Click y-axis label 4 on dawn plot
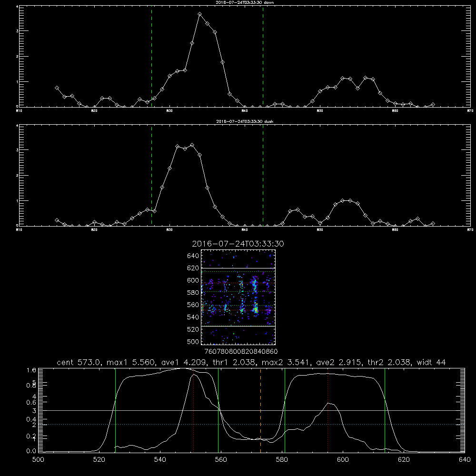 (x=17, y=6)
